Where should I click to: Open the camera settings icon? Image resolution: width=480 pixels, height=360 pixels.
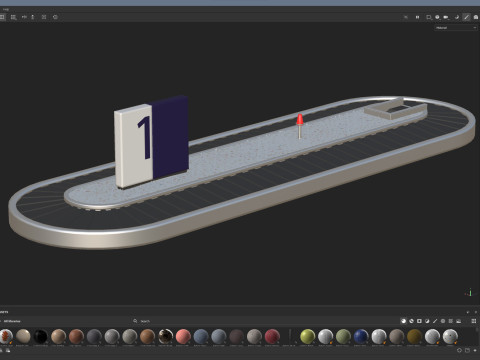point(446,17)
